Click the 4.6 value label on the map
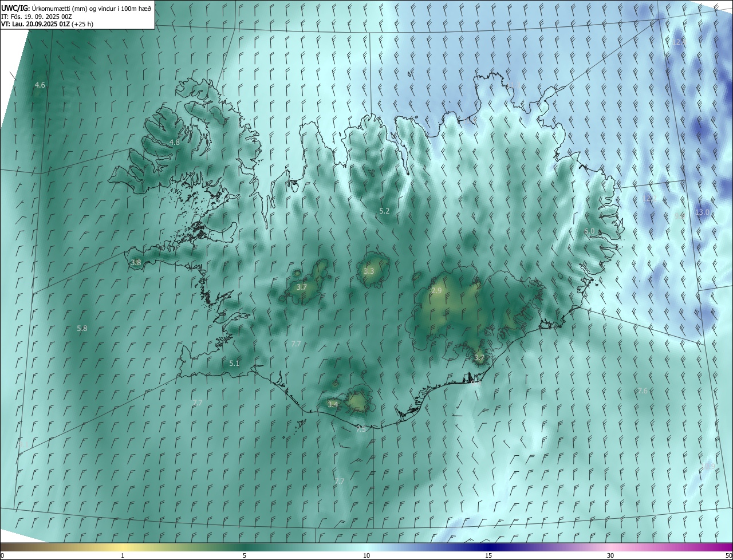The image size is (733, 560). [40, 85]
